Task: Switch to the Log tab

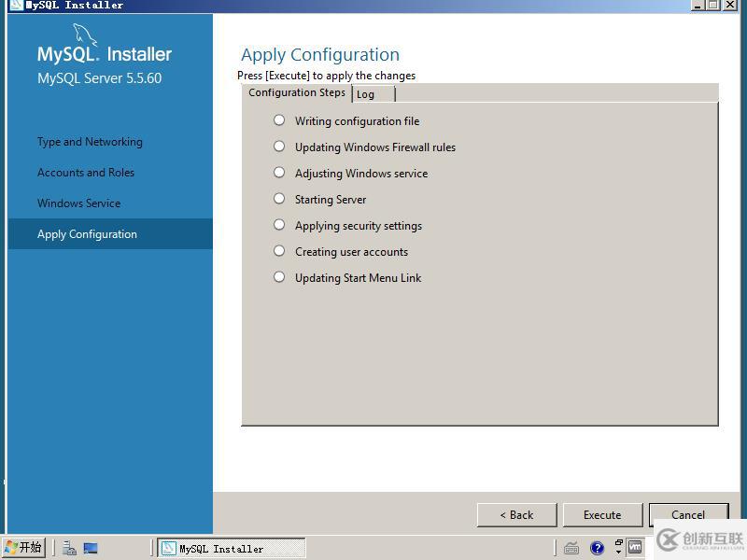Action: (x=373, y=94)
